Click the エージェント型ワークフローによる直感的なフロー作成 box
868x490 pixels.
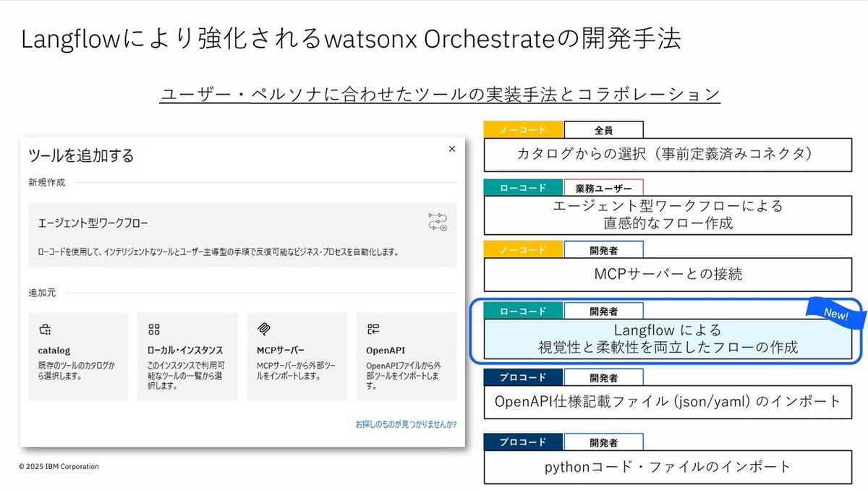(x=668, y=214)
